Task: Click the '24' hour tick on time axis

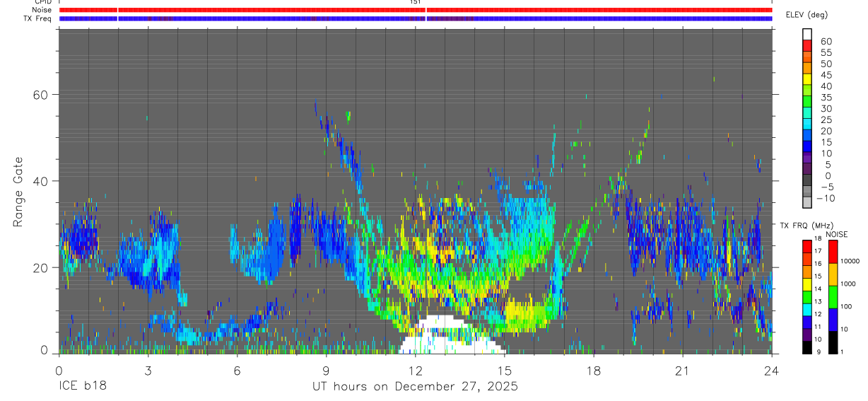Action: click(771, 370)
